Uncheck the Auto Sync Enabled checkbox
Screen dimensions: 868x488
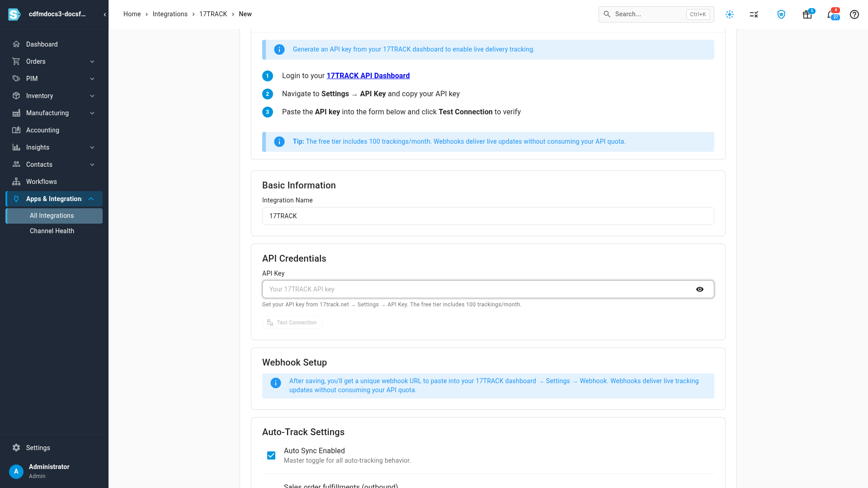pyautogui.click(x=271, y=455)
